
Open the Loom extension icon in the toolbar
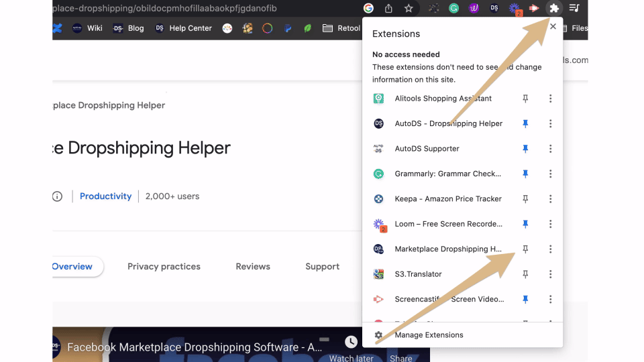click(515, 9)
